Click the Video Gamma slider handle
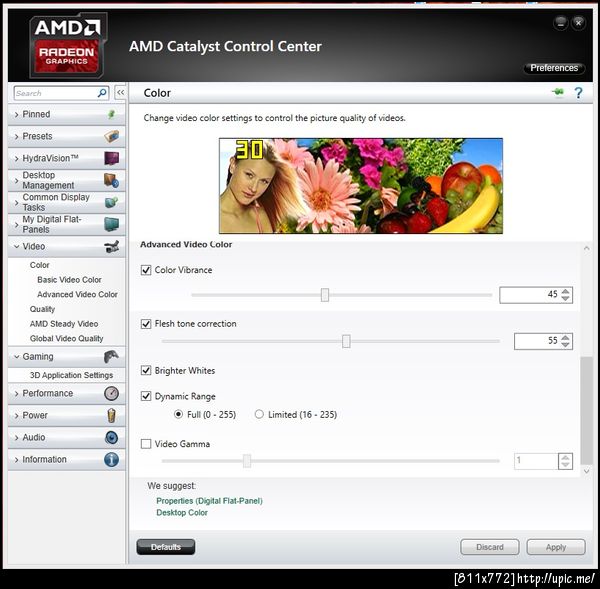This screenshot has height=589, width=600. coord(247,461)
